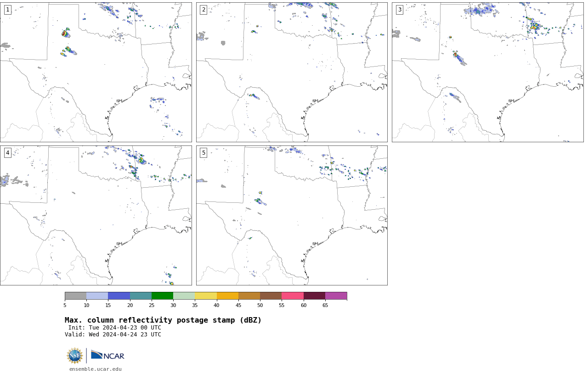Screen dimensions: 588x374
Task: Click the member number 2 label box
Action: (x=204, y=10)
